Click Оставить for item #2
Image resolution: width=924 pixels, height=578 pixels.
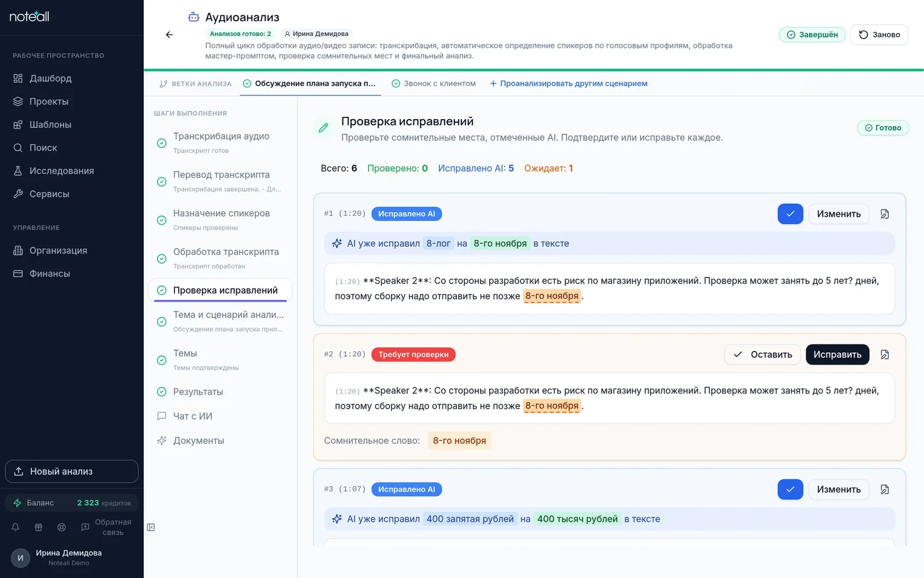762,354
